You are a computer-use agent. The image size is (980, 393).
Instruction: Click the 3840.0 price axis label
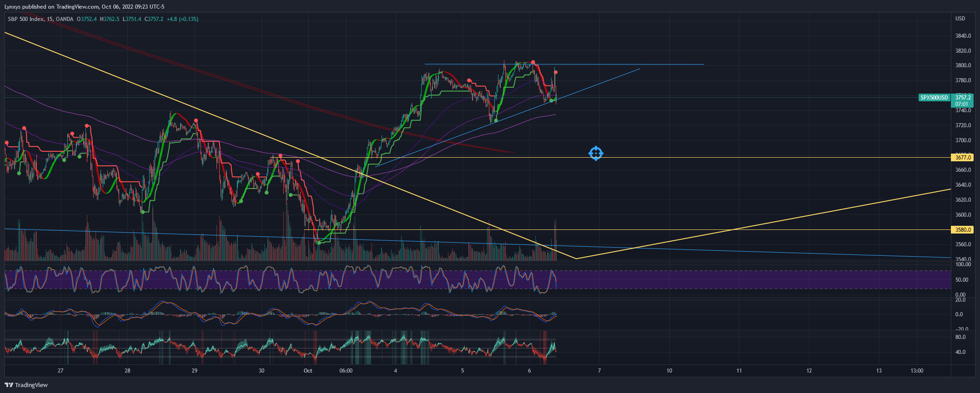pyautogui.click(x=963, y=36)
